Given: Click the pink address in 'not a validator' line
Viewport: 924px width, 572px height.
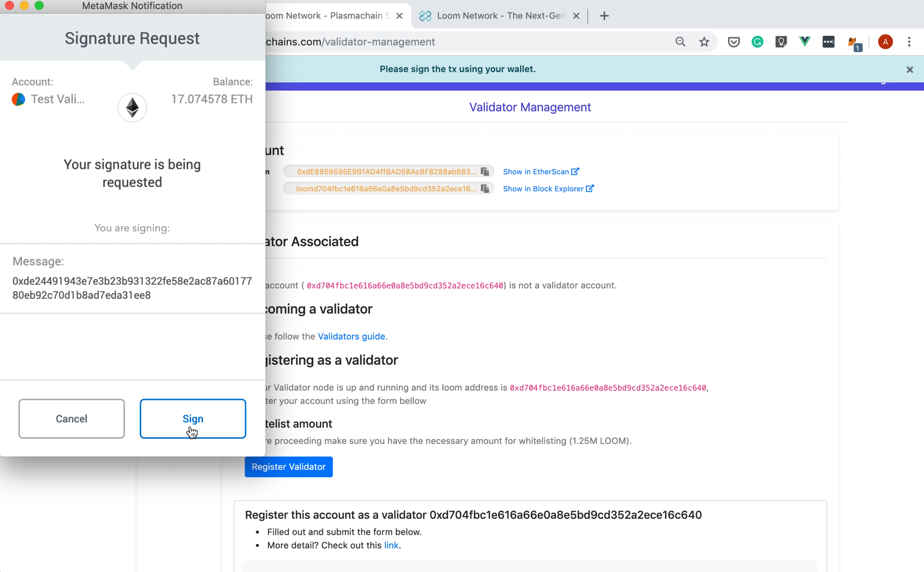Looking at the screenshot, I should point(405,285).
